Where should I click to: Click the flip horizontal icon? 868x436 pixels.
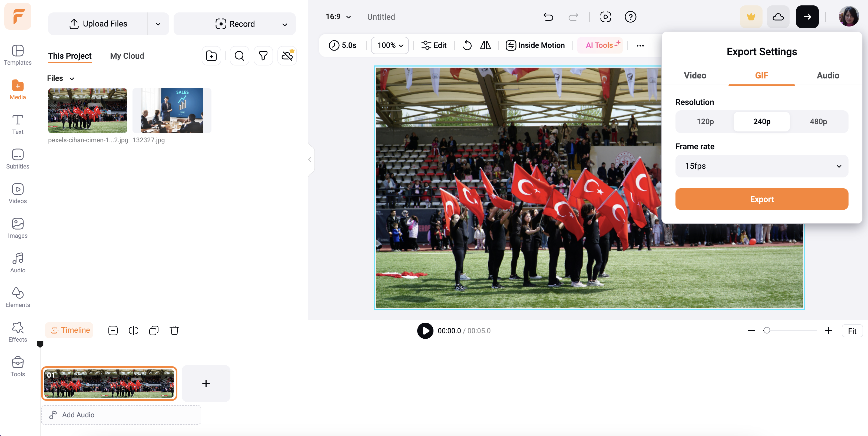click(x=485, y=45)
